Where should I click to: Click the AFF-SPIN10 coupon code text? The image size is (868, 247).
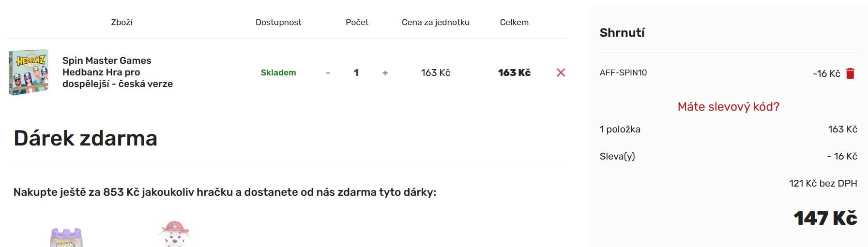point(623,73)
